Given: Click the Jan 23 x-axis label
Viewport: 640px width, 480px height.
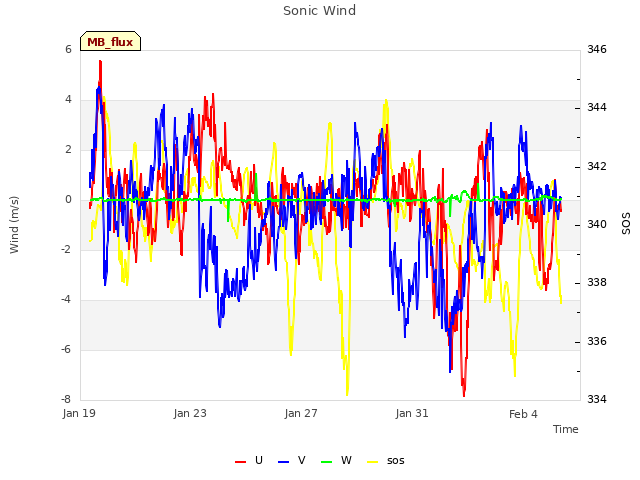Looking at the screenshot, I should pos(190,413).
